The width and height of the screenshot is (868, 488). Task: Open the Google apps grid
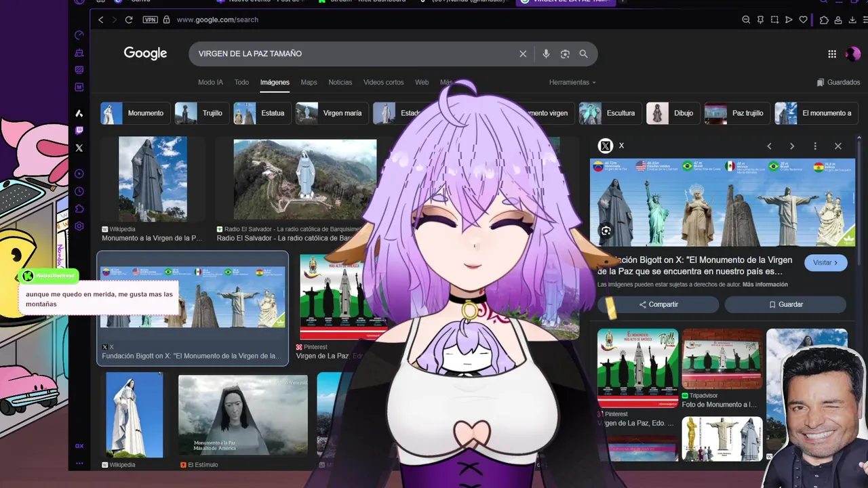832,54
